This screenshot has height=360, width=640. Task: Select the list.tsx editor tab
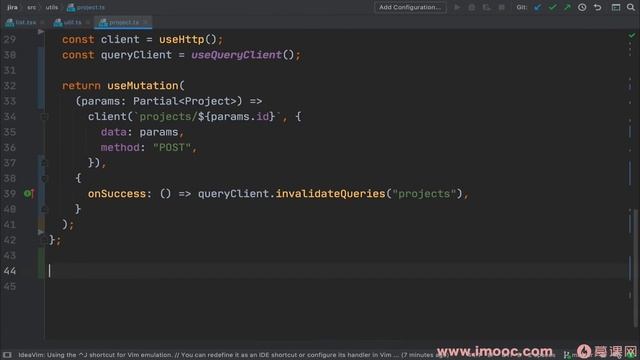coord(25,22)
